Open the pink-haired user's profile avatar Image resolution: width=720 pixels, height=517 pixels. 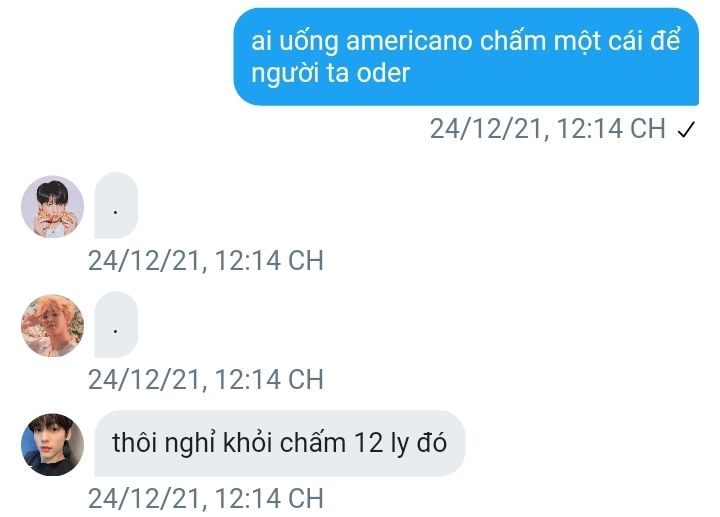[52, 325]
